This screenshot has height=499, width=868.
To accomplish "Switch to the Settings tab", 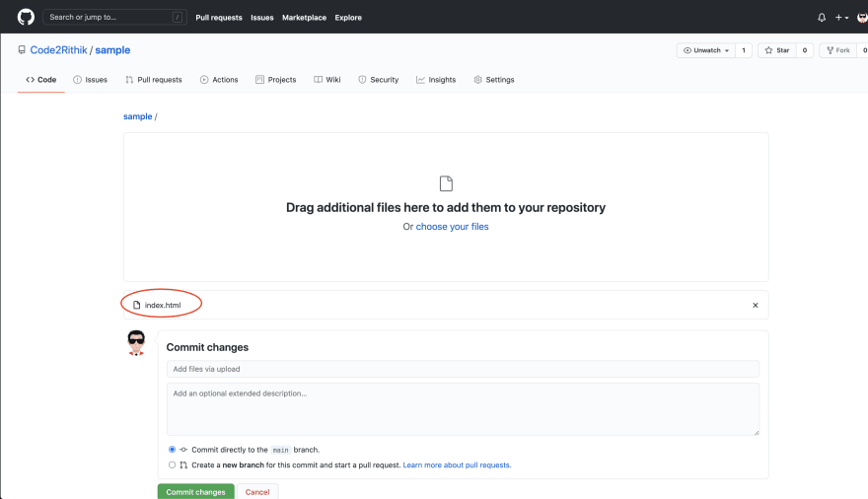I will pos(494,80).
